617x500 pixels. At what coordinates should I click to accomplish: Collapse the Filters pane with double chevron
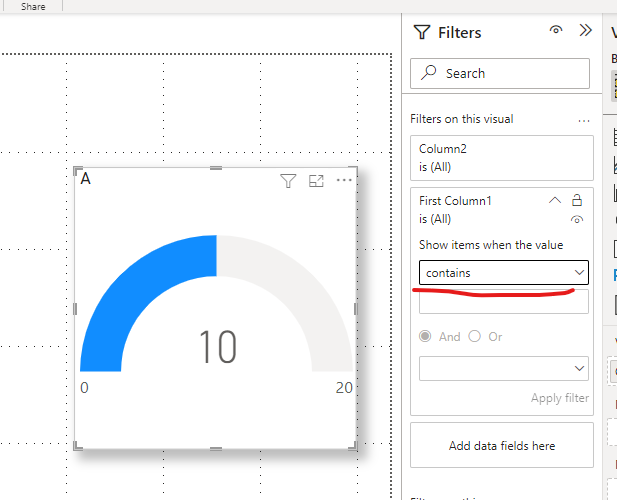[x=586, y=30]
